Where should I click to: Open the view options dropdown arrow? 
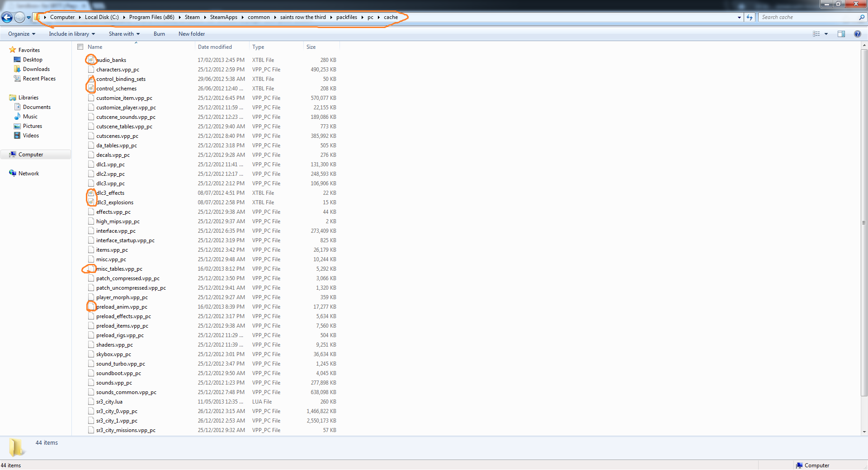[826, 34]
